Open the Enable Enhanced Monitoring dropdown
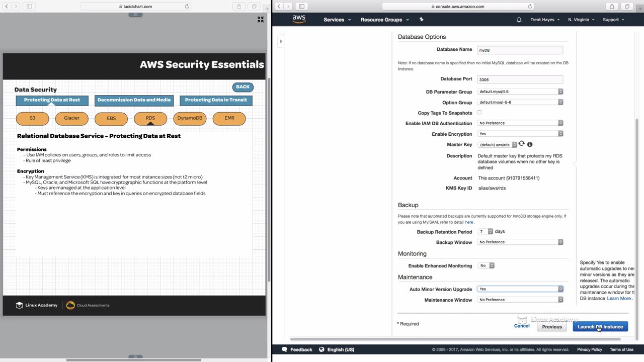This screenshot has width=644, height=362. coord(486,265)
